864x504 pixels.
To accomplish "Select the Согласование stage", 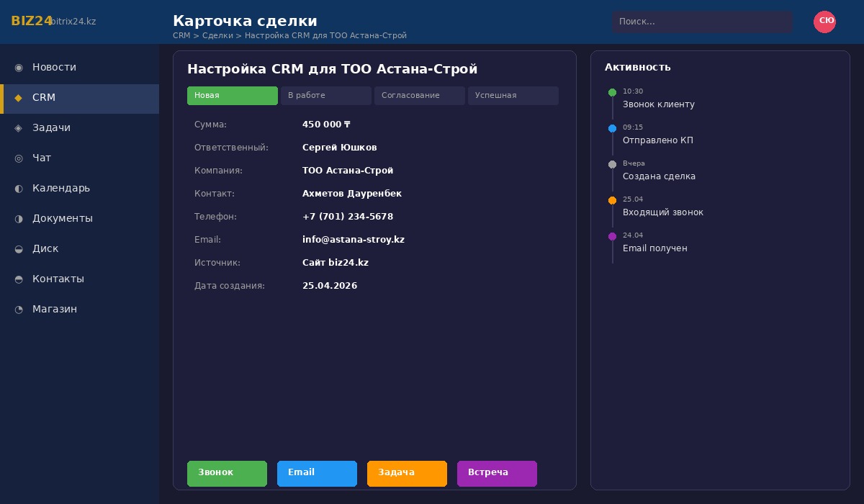I will [x=420, y=95].
